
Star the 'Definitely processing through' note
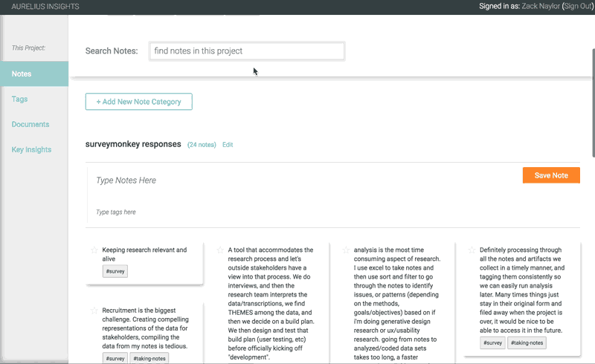coord(472,250)
